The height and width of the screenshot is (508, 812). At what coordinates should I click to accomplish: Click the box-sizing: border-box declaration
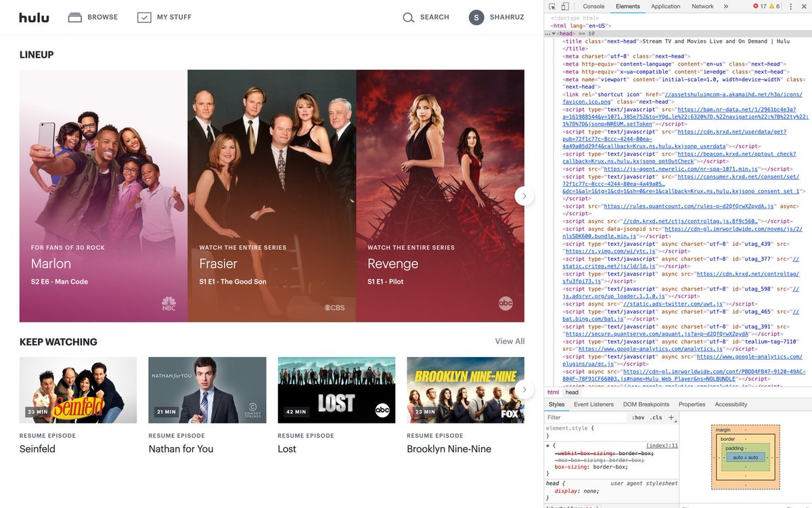[x=591, y=467]
